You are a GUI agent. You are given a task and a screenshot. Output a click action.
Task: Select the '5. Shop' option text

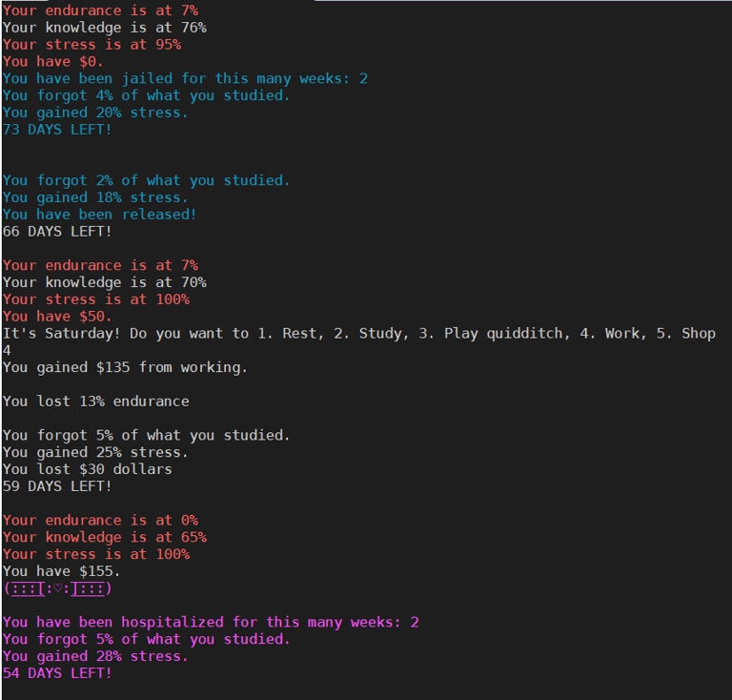click(x=686, y=334)
